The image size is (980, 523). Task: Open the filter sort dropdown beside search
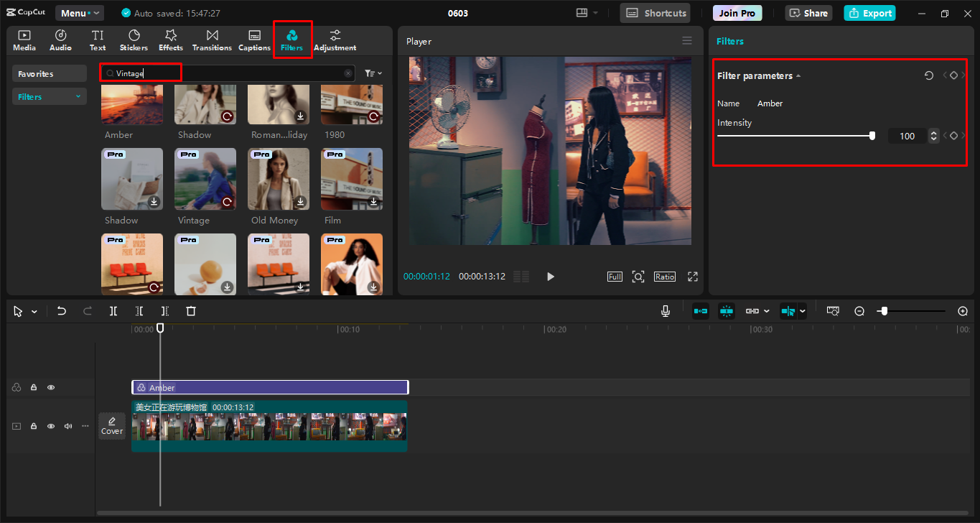click(x=373, y=73)
